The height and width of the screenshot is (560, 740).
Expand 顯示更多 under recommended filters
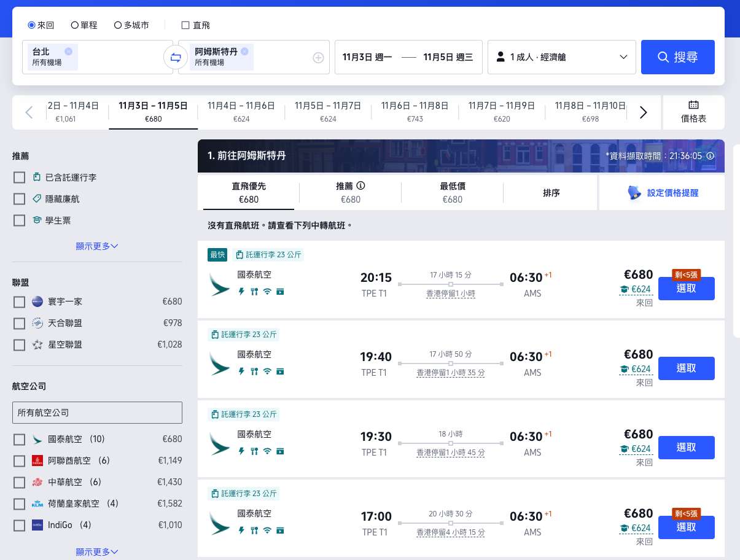click(x=96, y=246)
